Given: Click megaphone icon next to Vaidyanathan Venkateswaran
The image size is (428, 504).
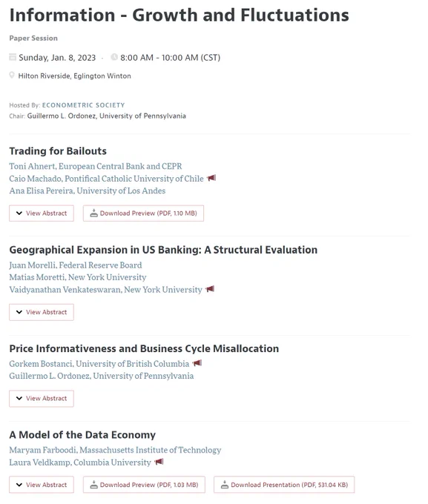Looking at the screenshot, I should [210, 289].
